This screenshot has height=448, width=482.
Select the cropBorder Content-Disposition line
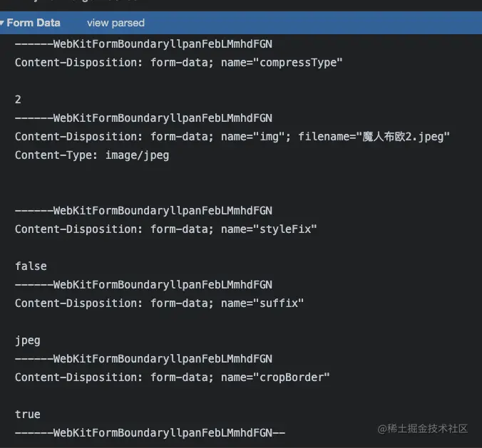tap(172, 377)
